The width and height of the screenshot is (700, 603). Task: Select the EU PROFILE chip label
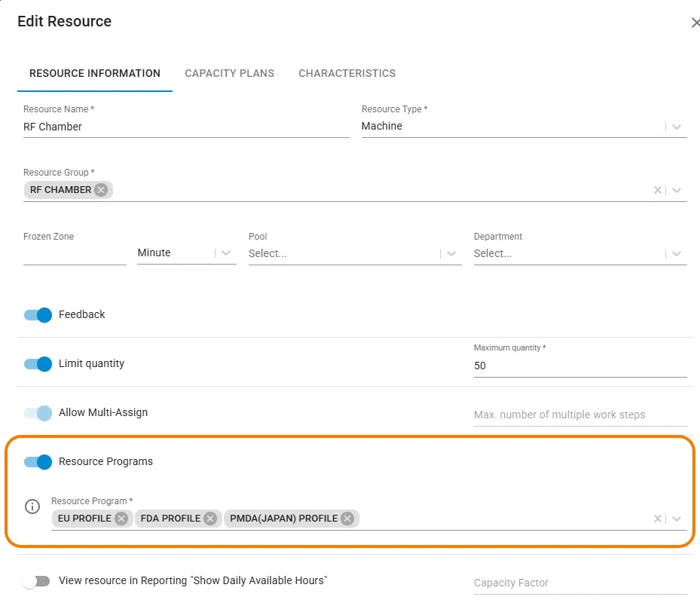[x=84, y=518]
